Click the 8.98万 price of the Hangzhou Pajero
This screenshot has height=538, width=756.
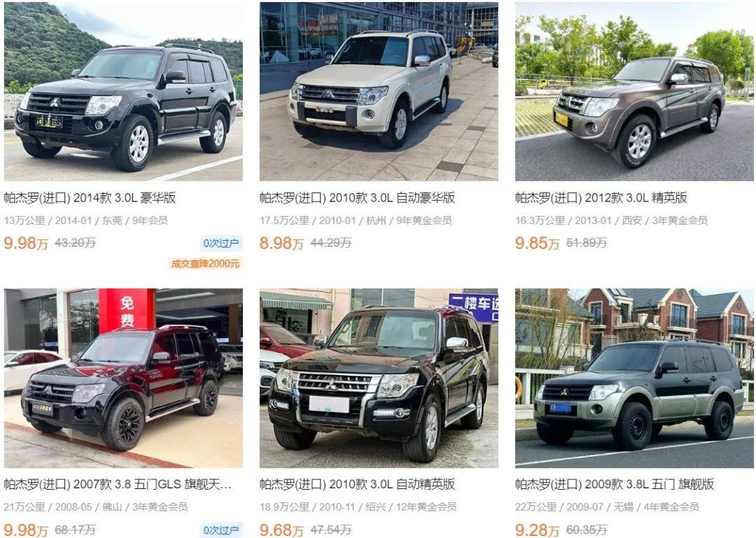[x=281, y=243]
